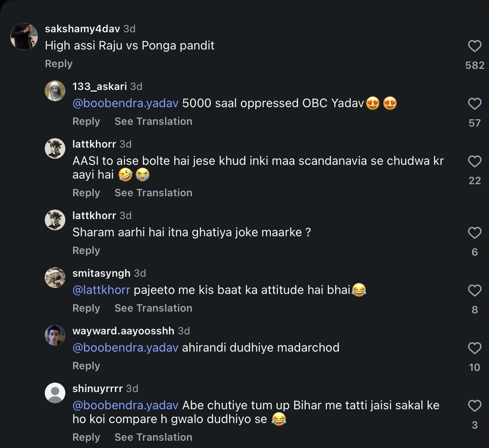Open the @lattkhorr mention link
489x448 pixels.
[101, 290]
